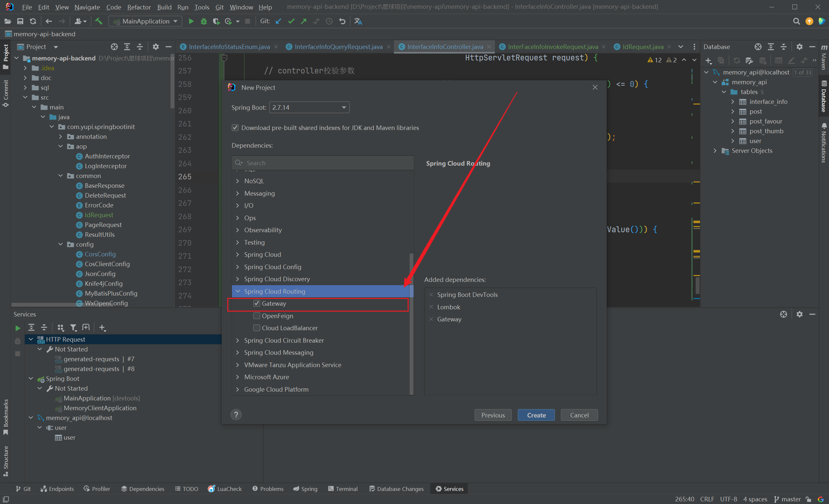829x504 pixels.
Task: Open the Commit tool window sidebar
Action: tap(6, 93)
